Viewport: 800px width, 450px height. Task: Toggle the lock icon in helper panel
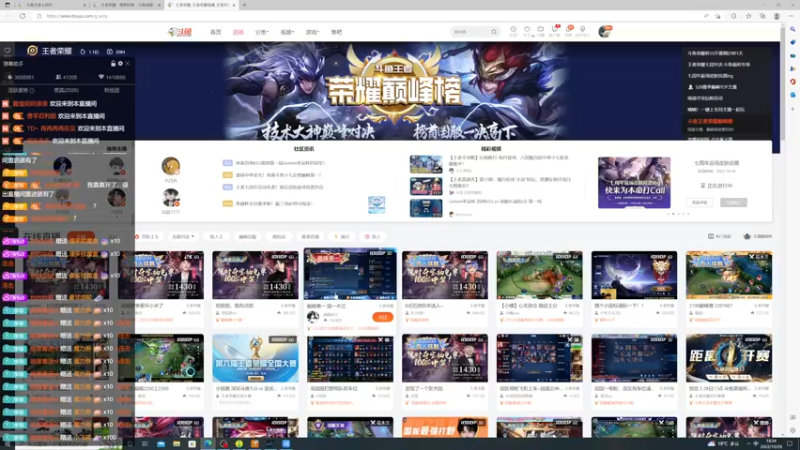click(113, 64)
